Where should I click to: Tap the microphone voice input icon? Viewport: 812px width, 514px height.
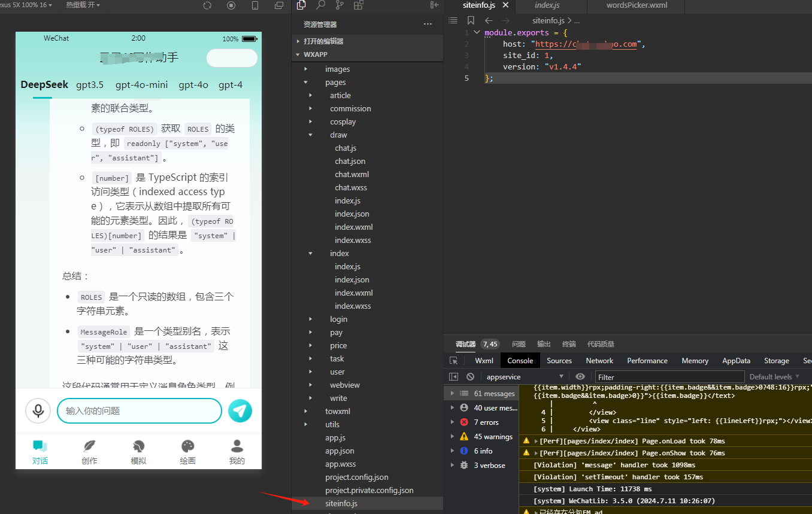click(38, 410)
